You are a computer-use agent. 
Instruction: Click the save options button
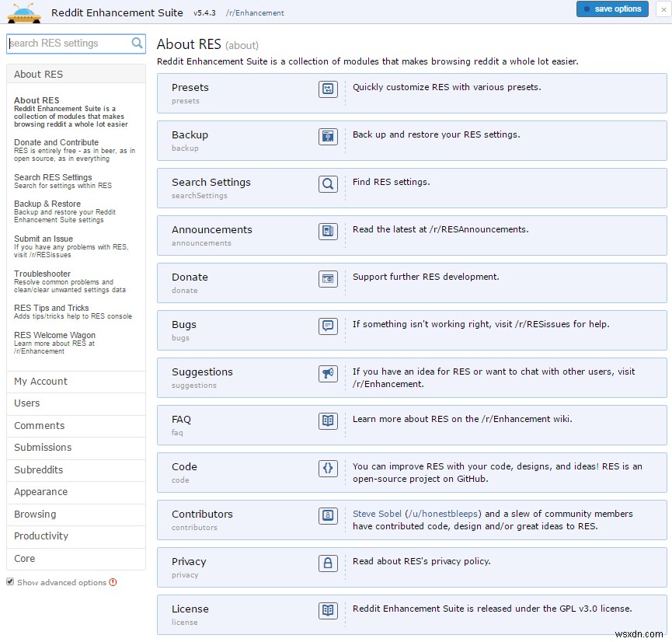pyautogui.click(x=612, y=9)
